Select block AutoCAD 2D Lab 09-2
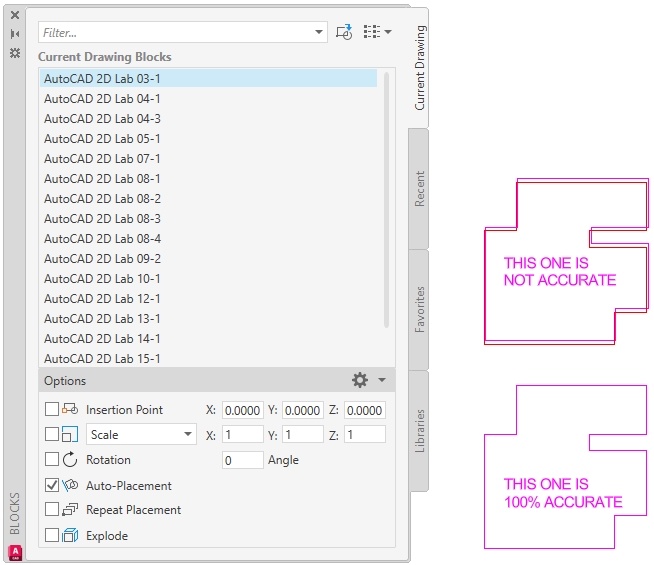 click(208, 259)
